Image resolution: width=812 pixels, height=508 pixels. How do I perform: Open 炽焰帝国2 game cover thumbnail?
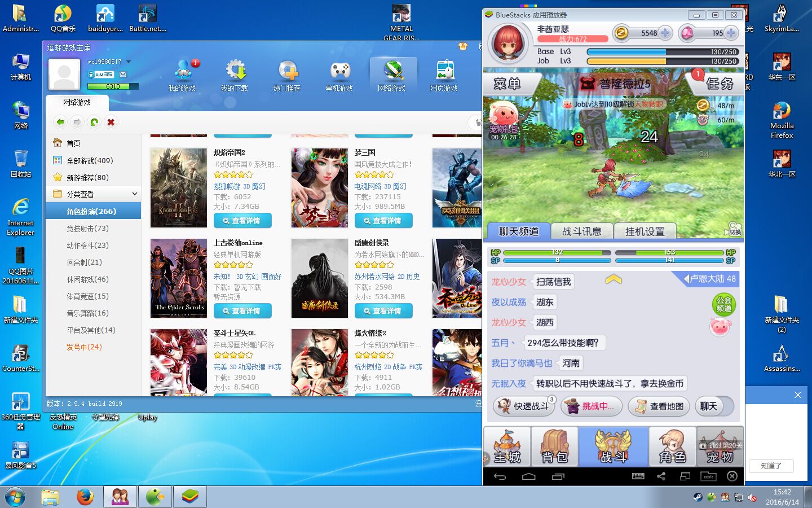click(179, 188)
